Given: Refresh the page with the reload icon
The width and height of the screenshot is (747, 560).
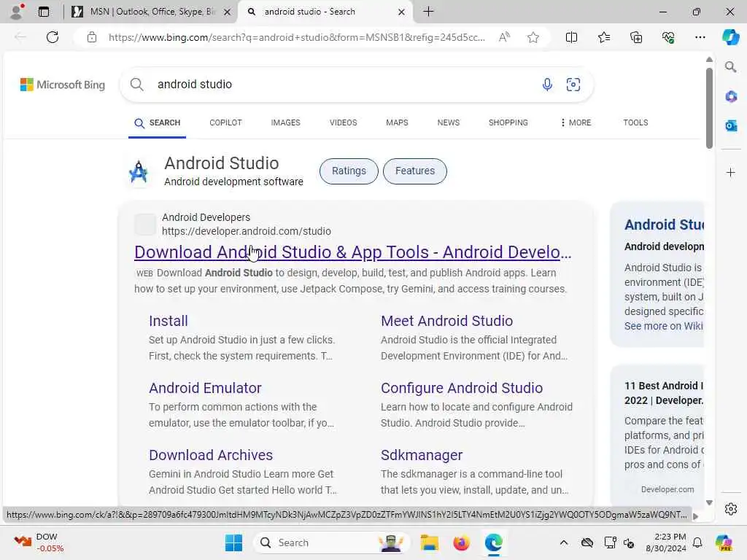Looking at the screenshot, I should (x=53, y=37).
